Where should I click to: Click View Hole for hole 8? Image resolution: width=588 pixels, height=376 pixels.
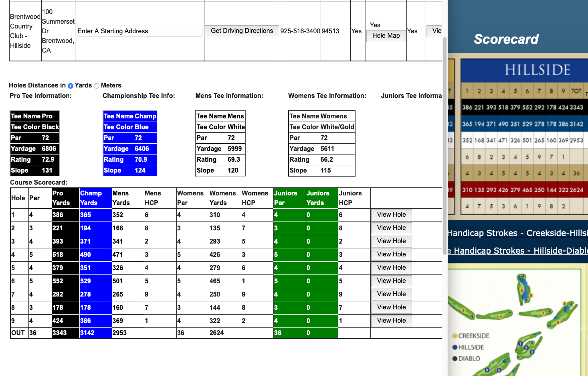[x=392, y=307]
